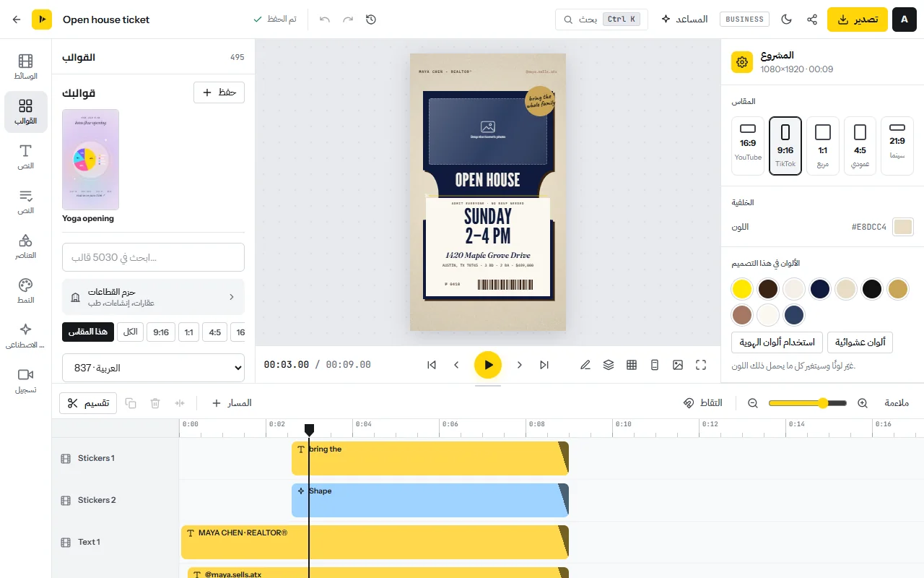Adjust the timeline zoom slider
Viewport: 924px width, 578px height.
808,403
